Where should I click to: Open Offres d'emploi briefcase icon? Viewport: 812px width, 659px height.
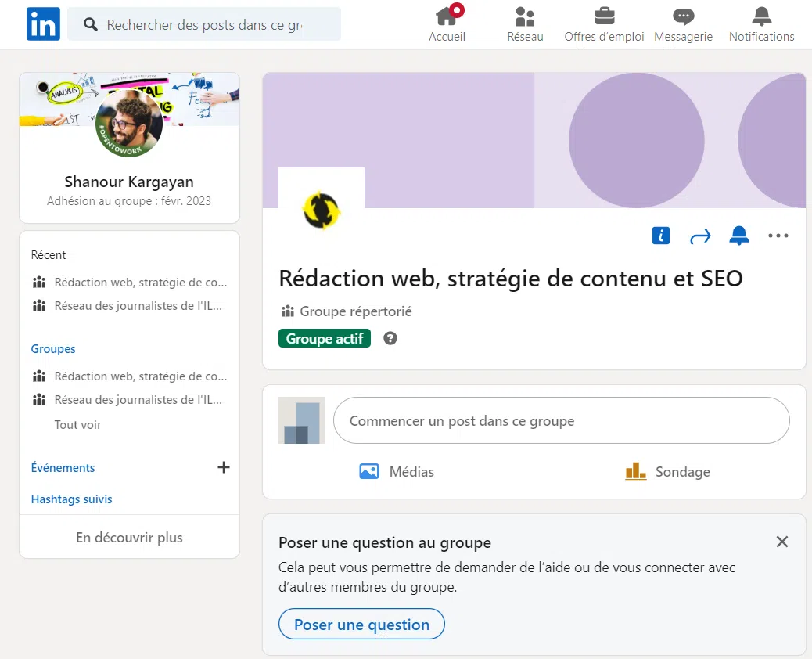(x=604, y=16)
